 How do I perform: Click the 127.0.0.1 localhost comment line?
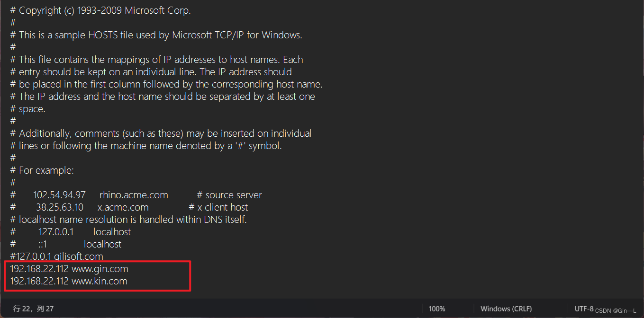pyautogui.click(x=71, y=232)
